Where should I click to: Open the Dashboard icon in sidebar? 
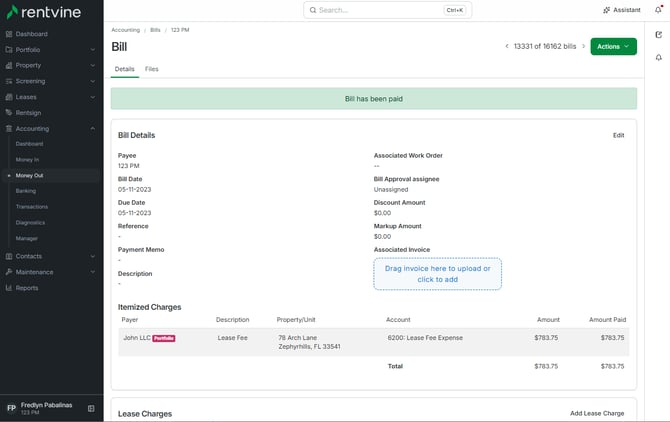tap(9, 34)
